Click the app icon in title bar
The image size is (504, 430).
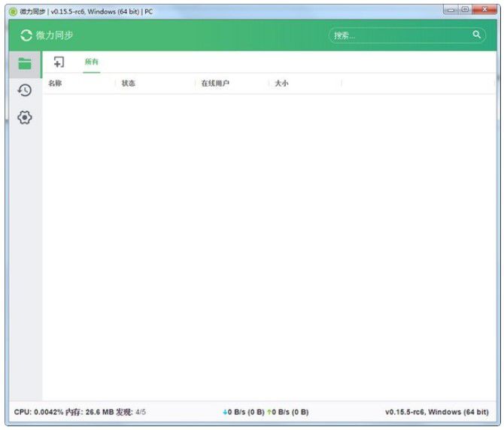(14, 11)
